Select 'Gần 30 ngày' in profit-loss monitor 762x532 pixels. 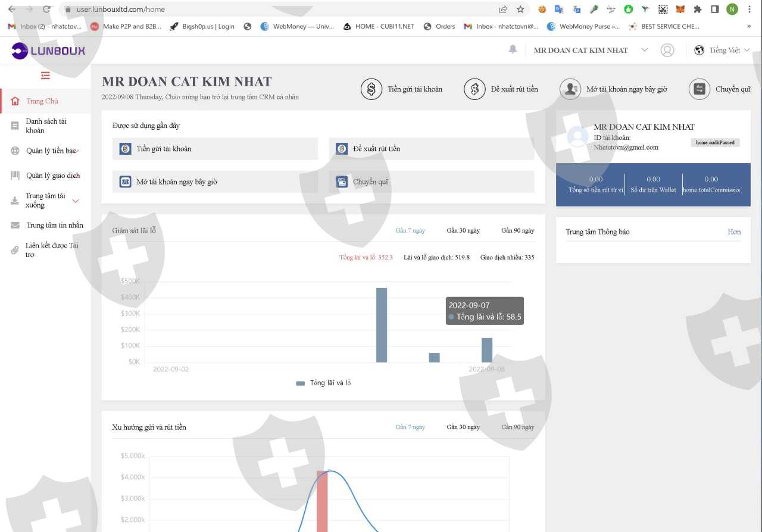(463, 230)
